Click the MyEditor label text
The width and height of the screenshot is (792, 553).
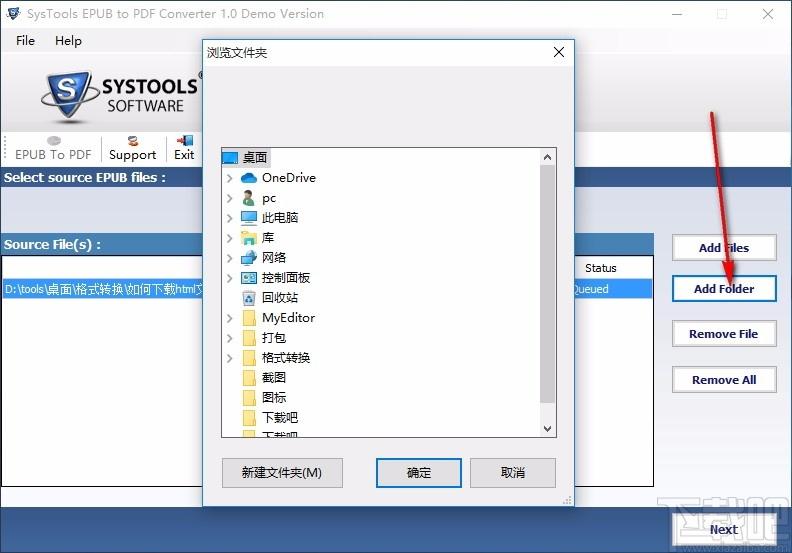(x=288, y=318)
